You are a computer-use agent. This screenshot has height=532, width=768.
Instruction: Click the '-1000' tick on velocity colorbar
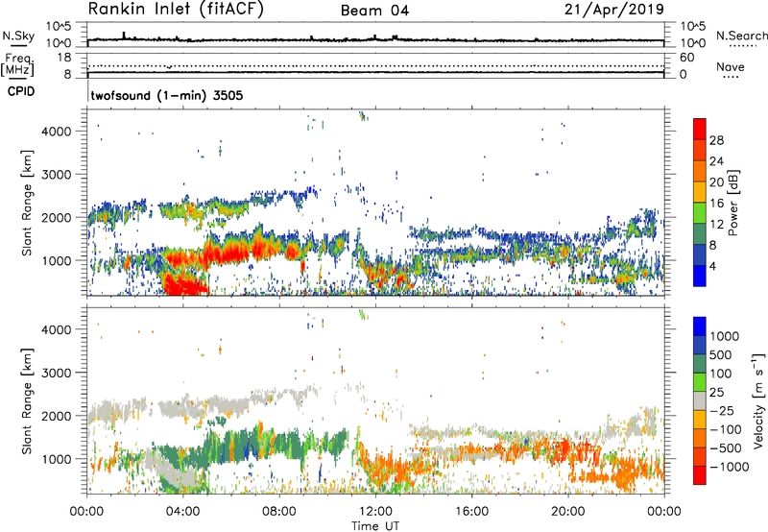click(730, 467)
